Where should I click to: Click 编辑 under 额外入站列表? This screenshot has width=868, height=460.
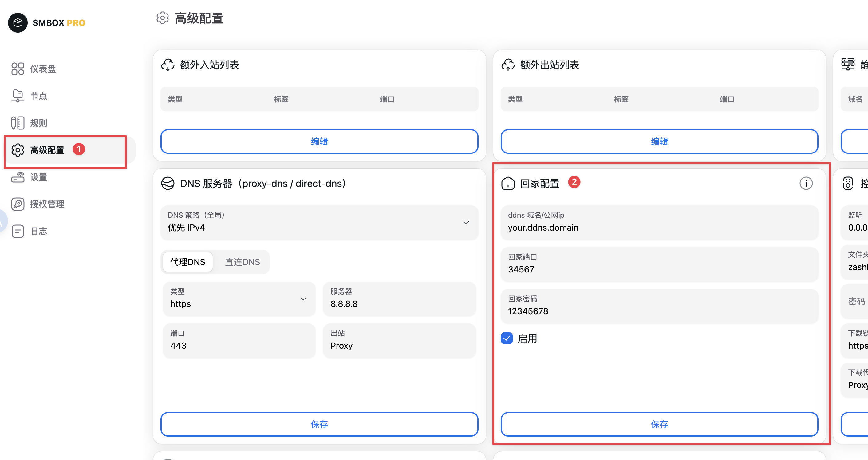pos(319,141)
